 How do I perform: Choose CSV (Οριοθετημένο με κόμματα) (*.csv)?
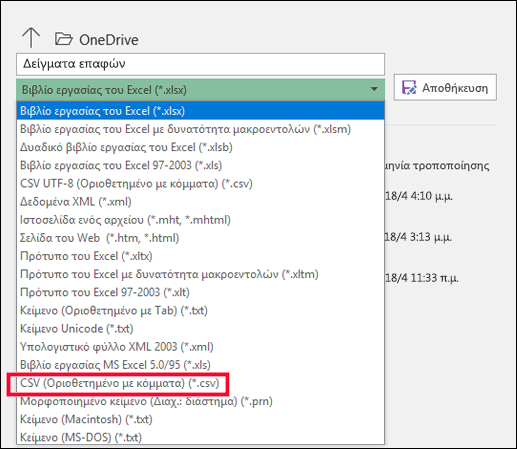200,383
